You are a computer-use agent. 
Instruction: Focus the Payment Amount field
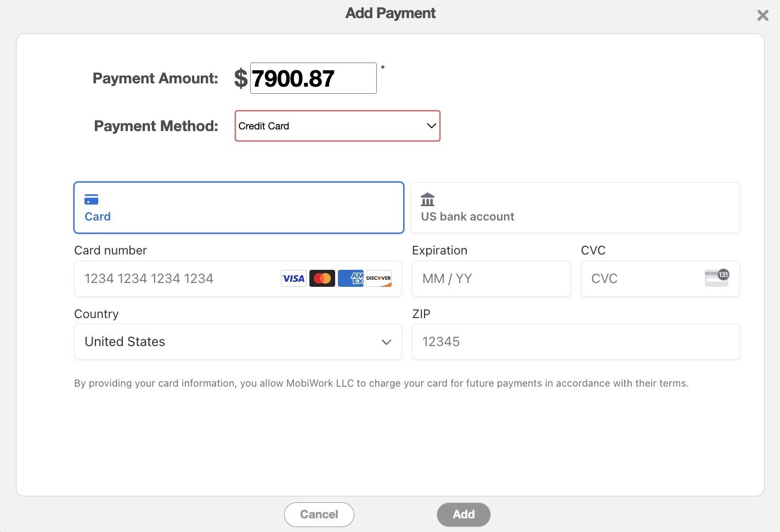313,78
